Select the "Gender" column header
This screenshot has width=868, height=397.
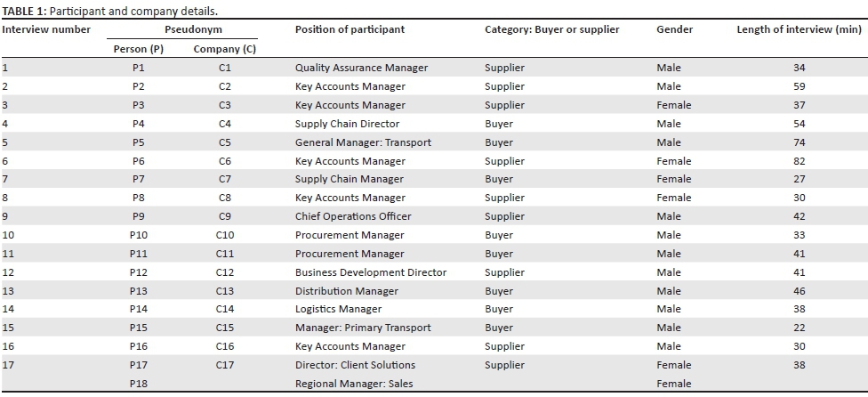click(x=674, y=29)
